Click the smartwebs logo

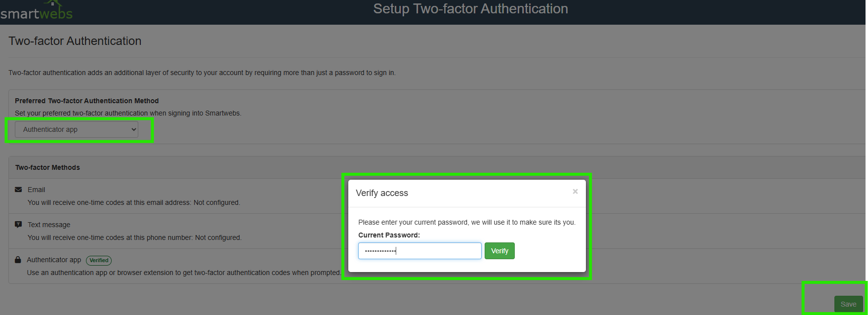[37, 12]
